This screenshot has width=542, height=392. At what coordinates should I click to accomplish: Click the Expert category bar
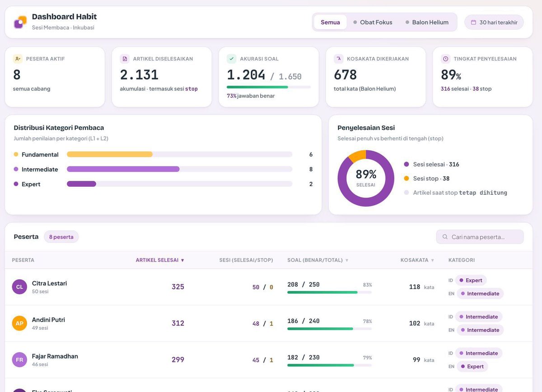pyautogui.click(x=179, y=184)
